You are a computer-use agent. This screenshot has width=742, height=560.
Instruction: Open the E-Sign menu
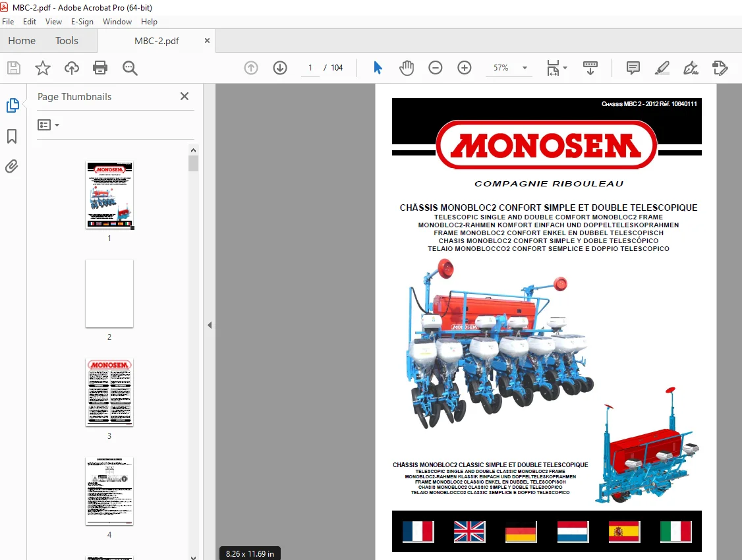point(82,22)
